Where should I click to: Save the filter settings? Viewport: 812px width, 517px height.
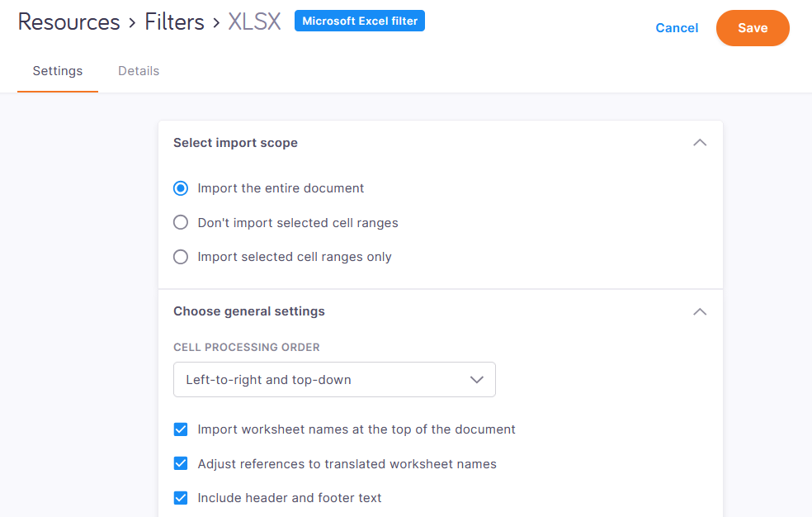753,28
